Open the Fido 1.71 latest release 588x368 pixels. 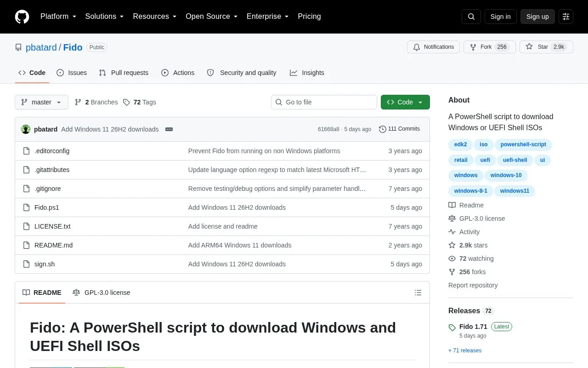(x=473, y=327)
